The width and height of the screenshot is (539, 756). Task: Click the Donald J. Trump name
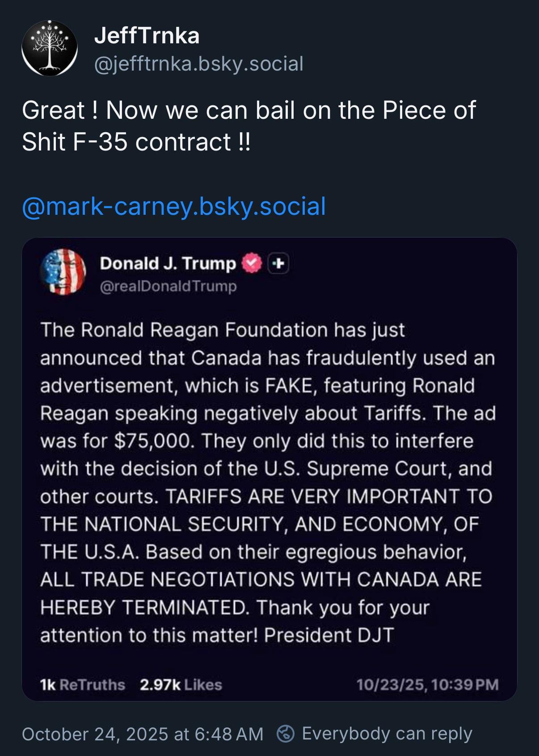[x=168, y=263]
